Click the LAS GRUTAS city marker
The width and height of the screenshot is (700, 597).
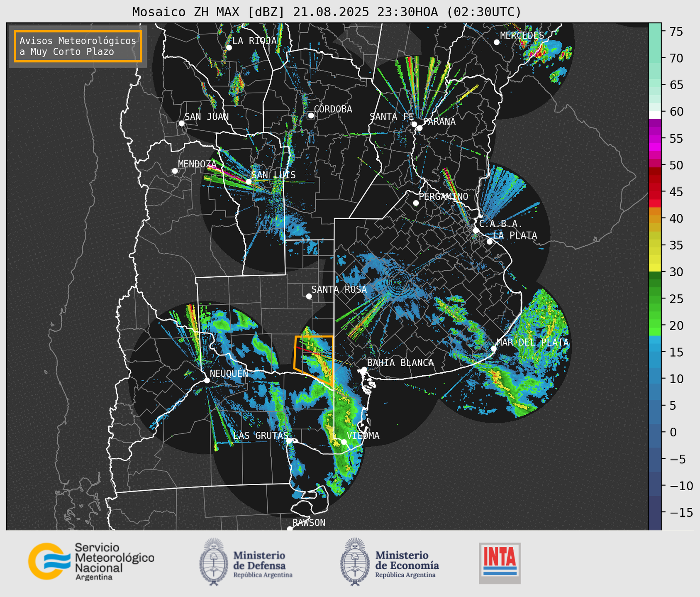289,441
